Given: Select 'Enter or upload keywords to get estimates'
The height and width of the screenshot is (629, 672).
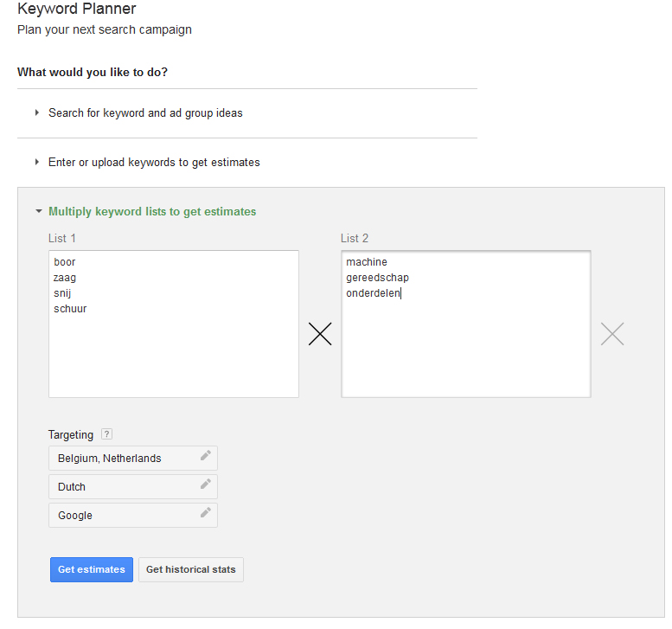Looking at the screenshot, I should (x=154, y=162).
